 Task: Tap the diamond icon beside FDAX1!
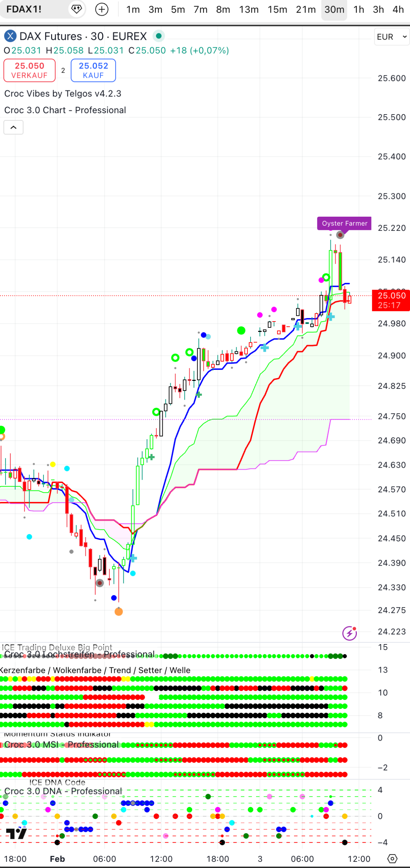click(x=76, y=9)
